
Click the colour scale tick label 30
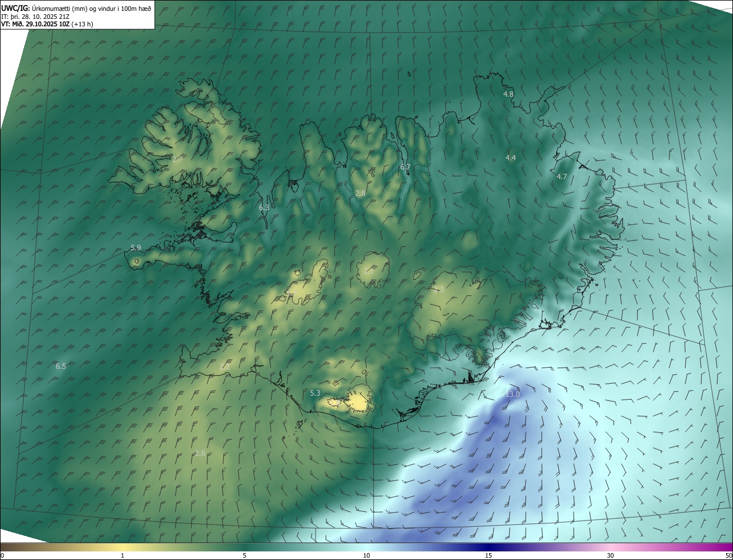[610, 556]
